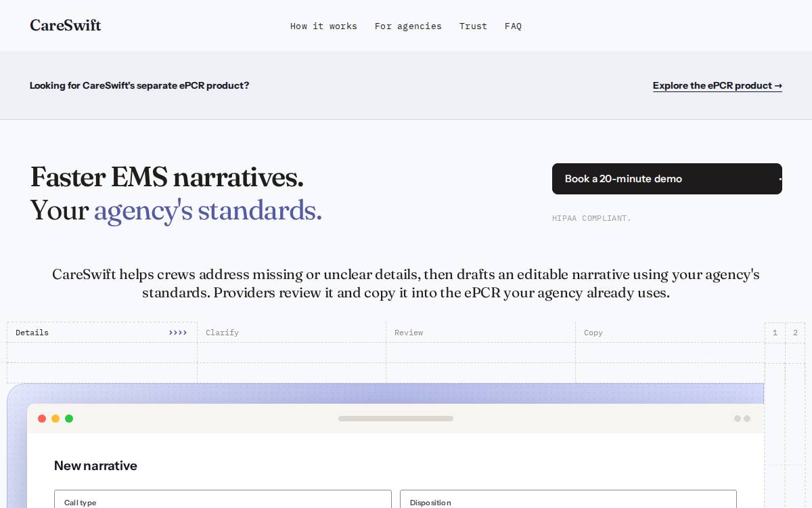
Task: Click the ePCR product question banner text
Action: coord(139,85)
